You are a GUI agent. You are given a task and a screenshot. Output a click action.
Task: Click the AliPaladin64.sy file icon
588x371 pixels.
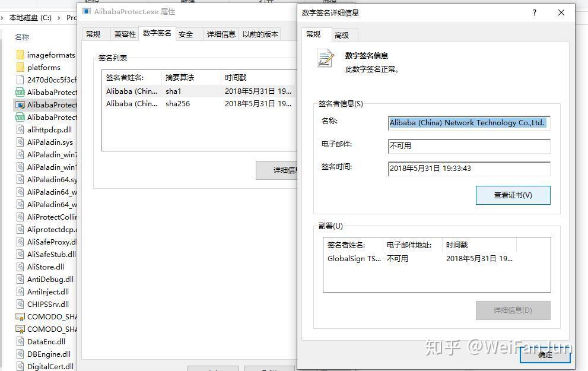(20, 179)
